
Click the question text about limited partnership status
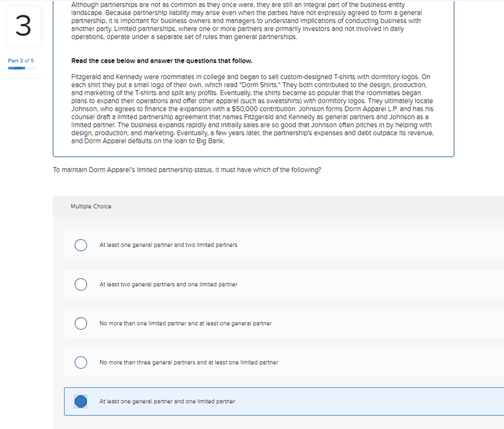(x=187, y=170)
